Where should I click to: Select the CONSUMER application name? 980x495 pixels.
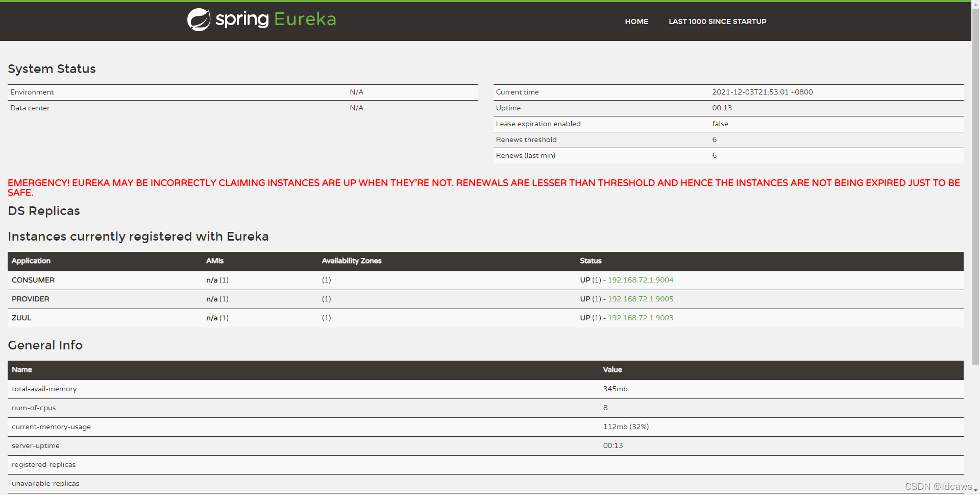33,280
